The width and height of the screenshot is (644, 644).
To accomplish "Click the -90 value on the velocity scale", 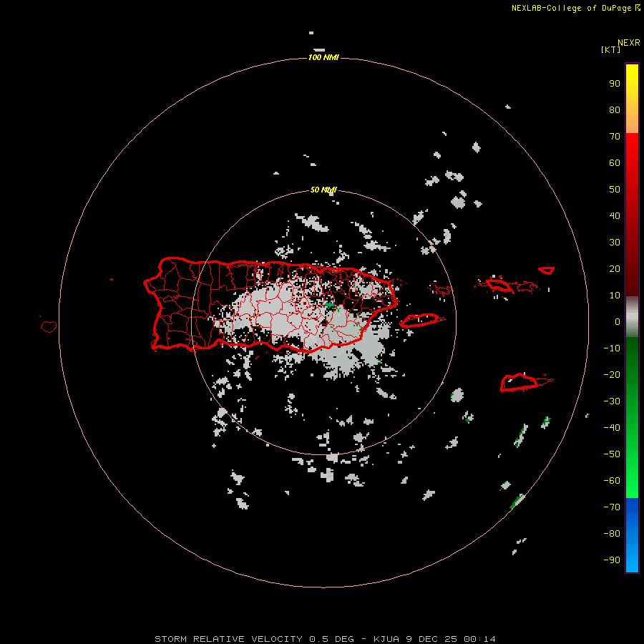I will (x=612, y=560).
